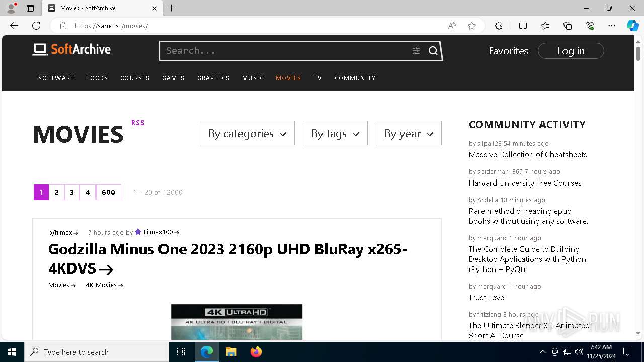Open Collections icon
The image size is (644, 362).
click(568, 26)
